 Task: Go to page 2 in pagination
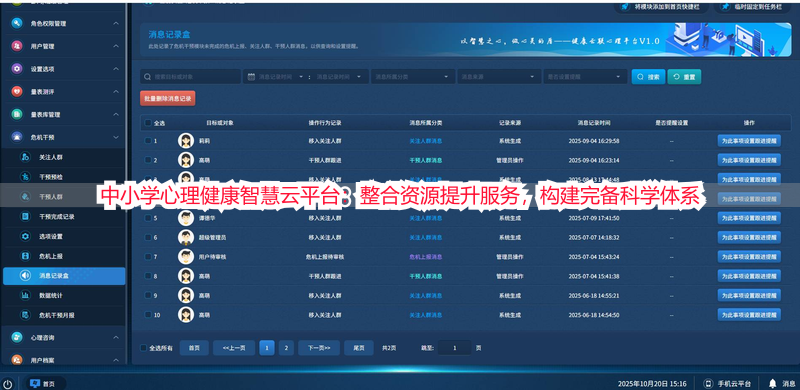pos(286,348)
